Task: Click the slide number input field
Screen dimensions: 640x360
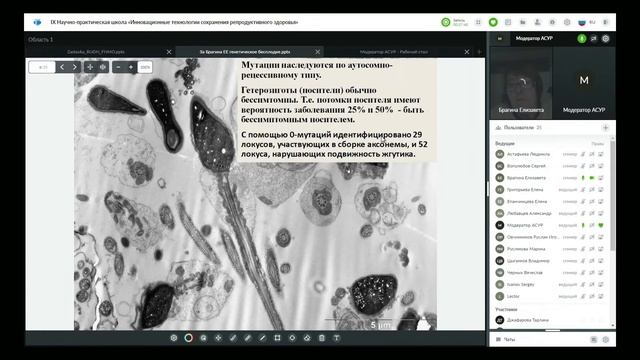Action: pyautogui.click(x=42, y=67)
